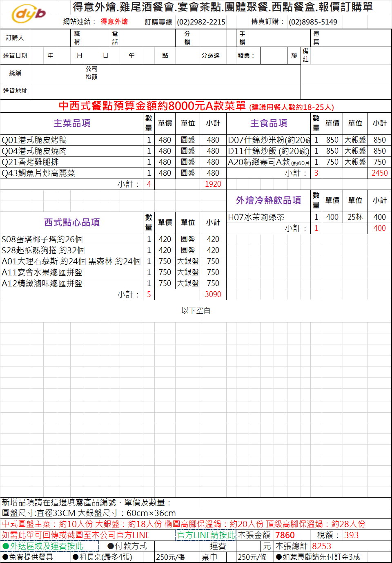
Task: Click the 傳真 fax input field
Action: coord(356,38)
